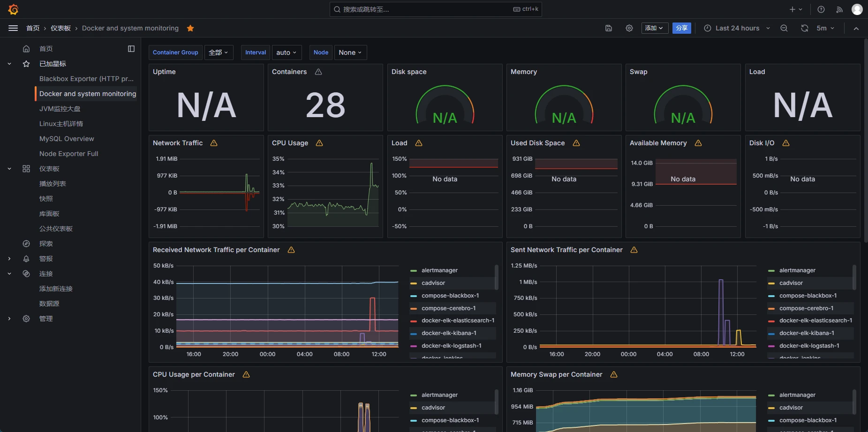The image size is (868, 432).
Task: Dock or undock sidebar menu icon
Action: (x=131, y=49)
